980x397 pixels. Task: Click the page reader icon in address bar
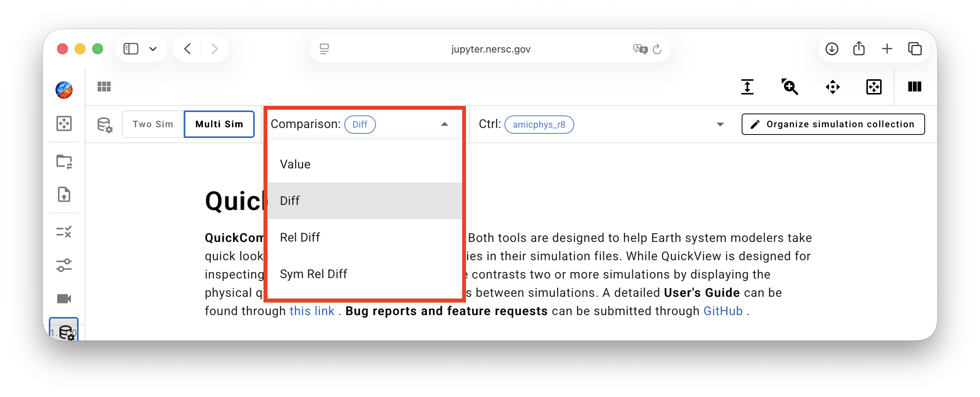(x=324, y=49)
